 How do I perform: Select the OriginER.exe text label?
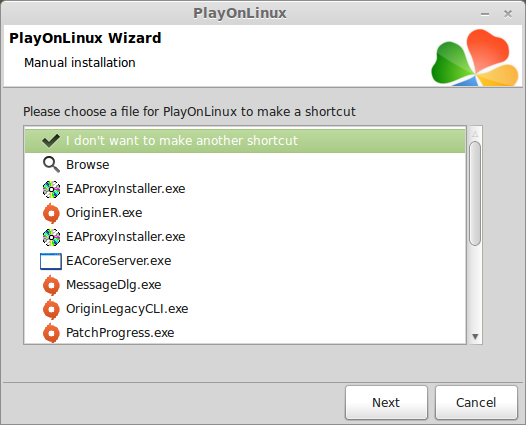pyautogui.click(x=104, y=213)
